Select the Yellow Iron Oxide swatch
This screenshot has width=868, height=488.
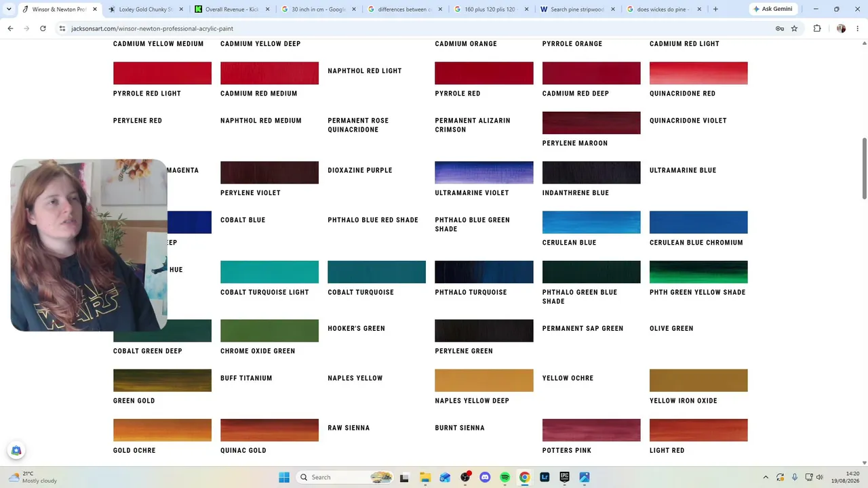(x=698, y=380)
